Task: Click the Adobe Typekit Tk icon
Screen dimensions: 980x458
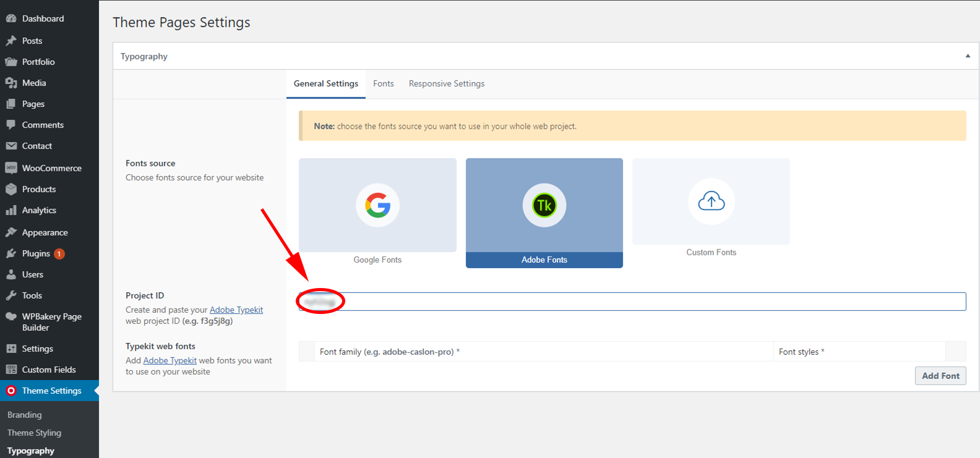Action: (544, 205)
